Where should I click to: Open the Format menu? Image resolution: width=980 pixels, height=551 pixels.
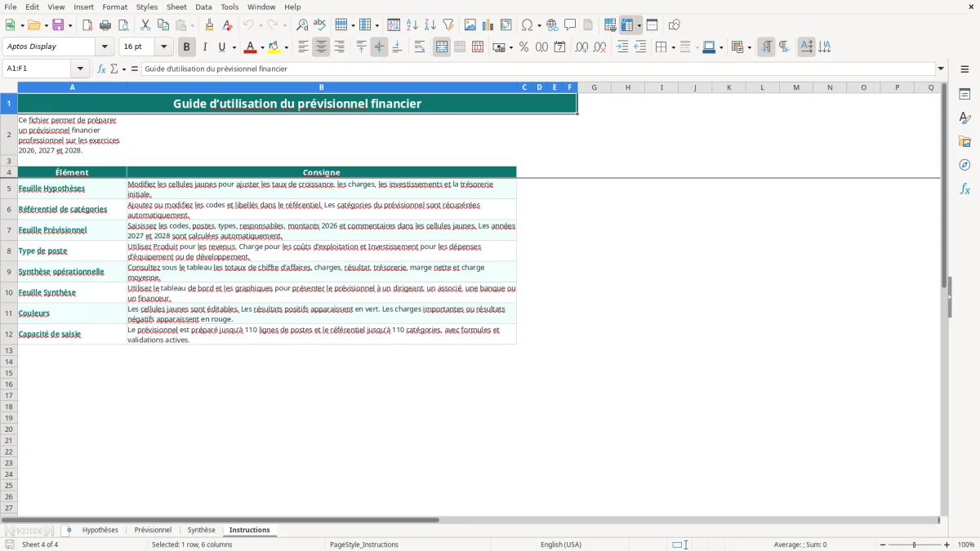click(x=115, y=7)
